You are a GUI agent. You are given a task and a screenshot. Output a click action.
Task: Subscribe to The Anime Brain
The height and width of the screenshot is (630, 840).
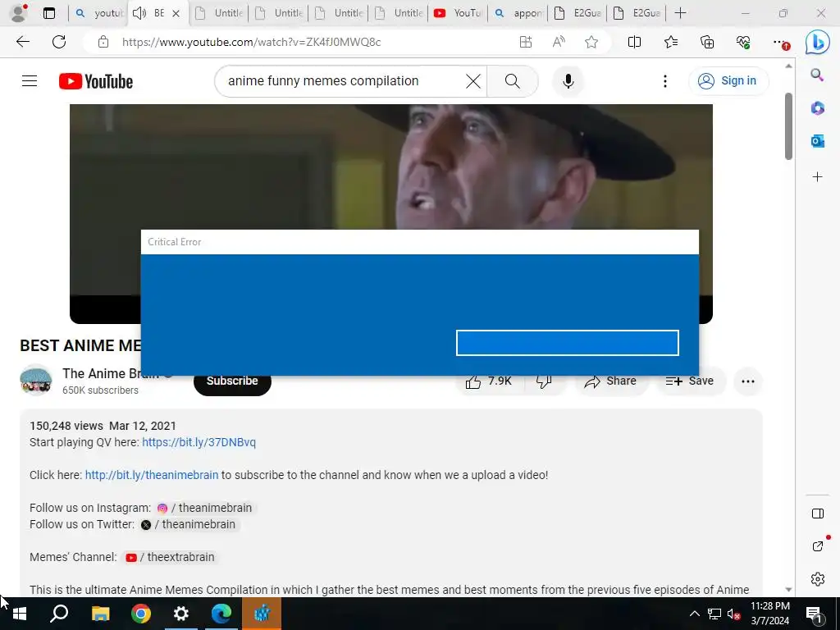point(232,381)
